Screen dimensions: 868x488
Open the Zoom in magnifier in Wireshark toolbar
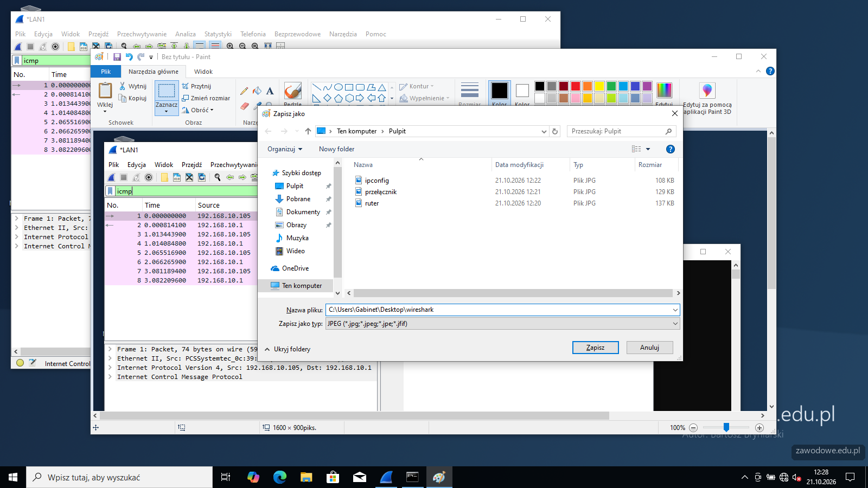230,47
